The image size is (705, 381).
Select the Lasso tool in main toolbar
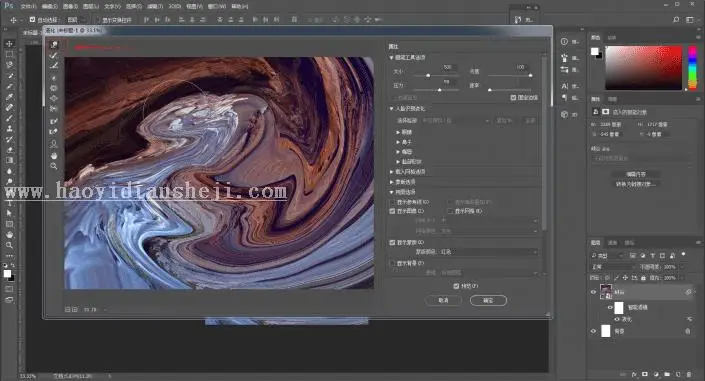[9, 65]
